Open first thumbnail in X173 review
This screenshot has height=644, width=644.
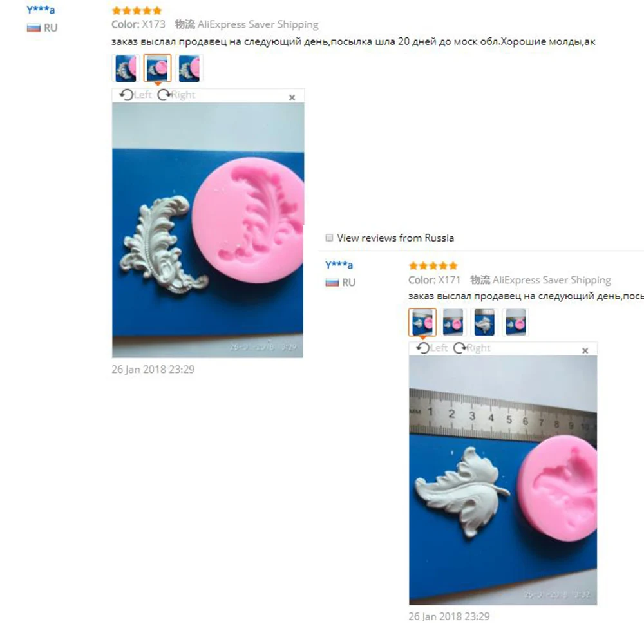[126, 68]
